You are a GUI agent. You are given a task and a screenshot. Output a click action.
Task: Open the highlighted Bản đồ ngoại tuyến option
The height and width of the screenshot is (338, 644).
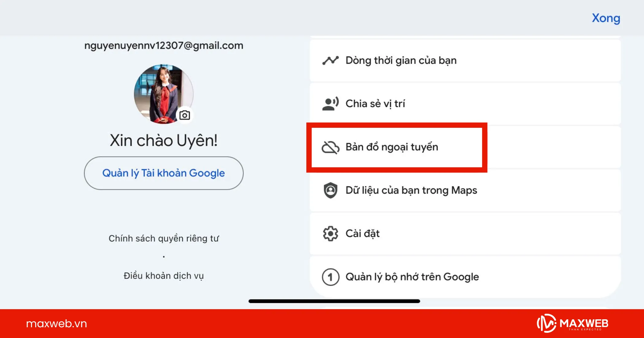coord(392,147)
